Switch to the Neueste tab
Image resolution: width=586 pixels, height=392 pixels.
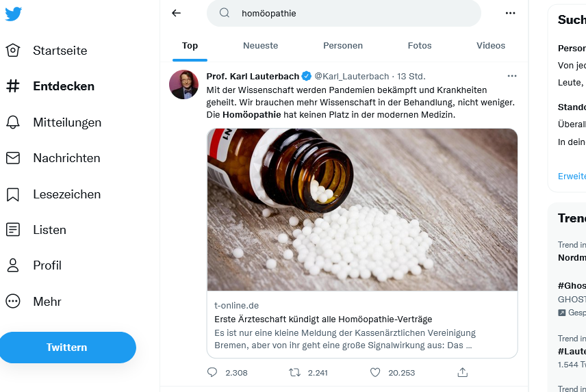pyautogui.click(x=260, y=46)
